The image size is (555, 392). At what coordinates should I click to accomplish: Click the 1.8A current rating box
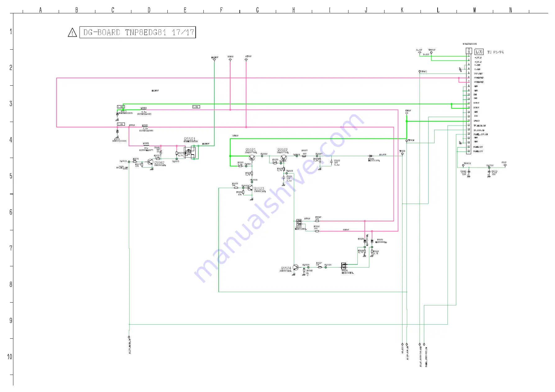pyautogui.click(x=196, y=107)
